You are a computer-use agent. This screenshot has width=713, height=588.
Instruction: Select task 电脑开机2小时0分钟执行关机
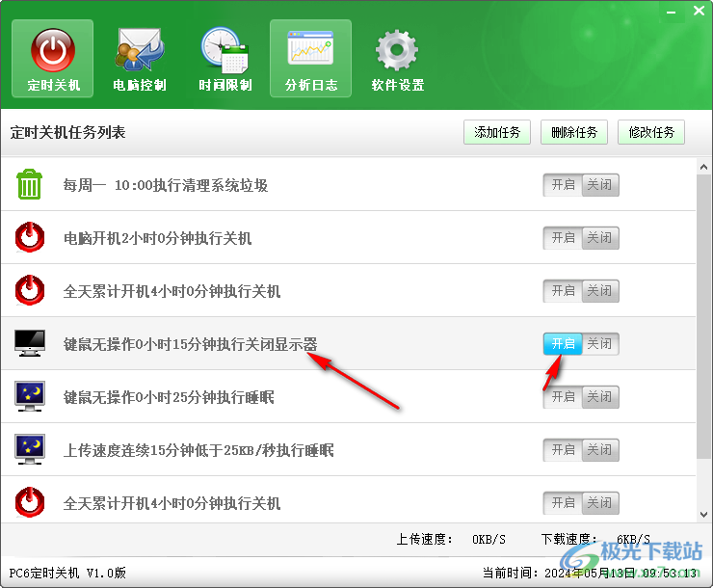coord(349,237)
